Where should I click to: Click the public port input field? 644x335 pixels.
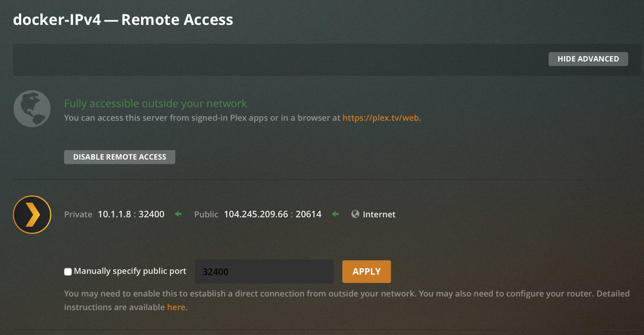pyautogui.click(x=264, y=272)
